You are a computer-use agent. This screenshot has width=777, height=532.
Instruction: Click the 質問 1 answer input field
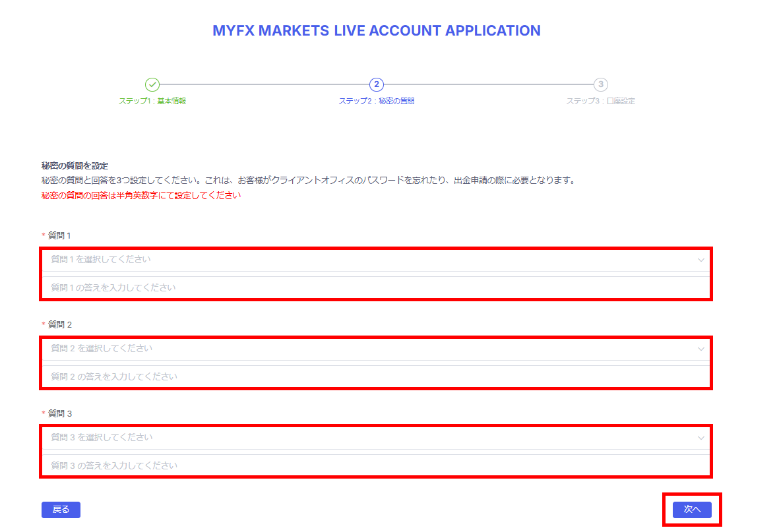pyautogui.click(x=375, y=288)
